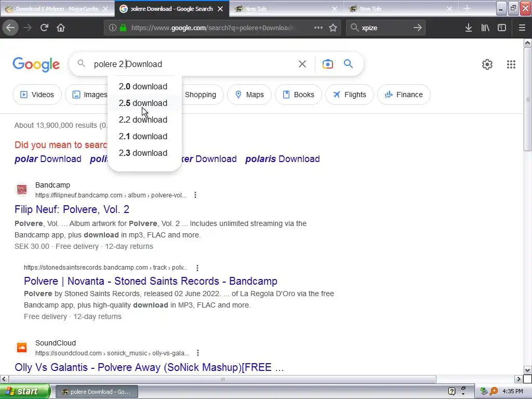Image resolution: width=532 pixels, height=399 pixels.
Task: Open options for Filip Neuf result
Action: [195, 195]
